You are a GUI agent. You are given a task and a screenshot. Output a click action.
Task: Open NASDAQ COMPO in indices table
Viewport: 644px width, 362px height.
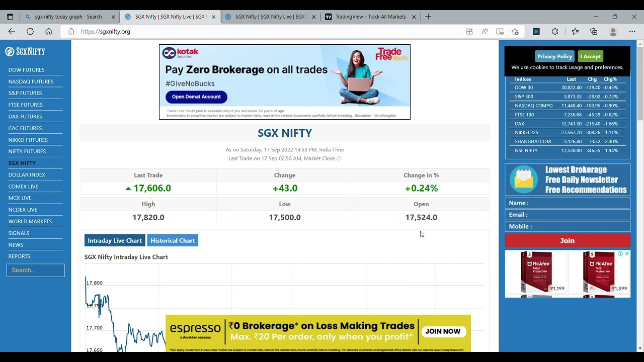pos(533,106)
